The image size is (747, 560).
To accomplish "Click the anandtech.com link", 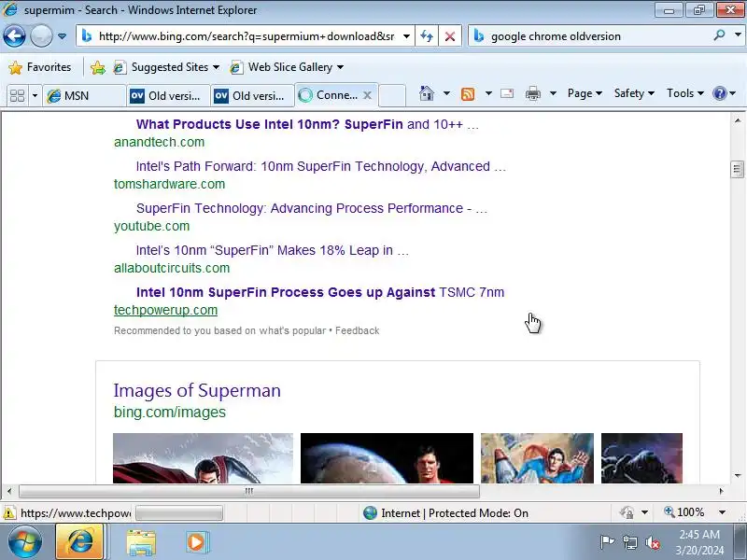I will click(159, 142).
